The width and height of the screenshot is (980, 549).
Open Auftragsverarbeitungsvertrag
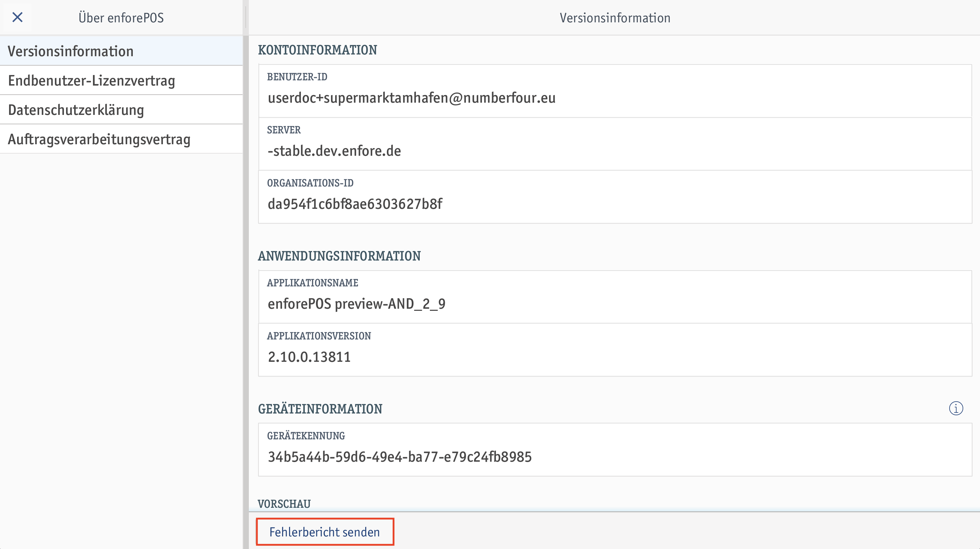[121, 139]
